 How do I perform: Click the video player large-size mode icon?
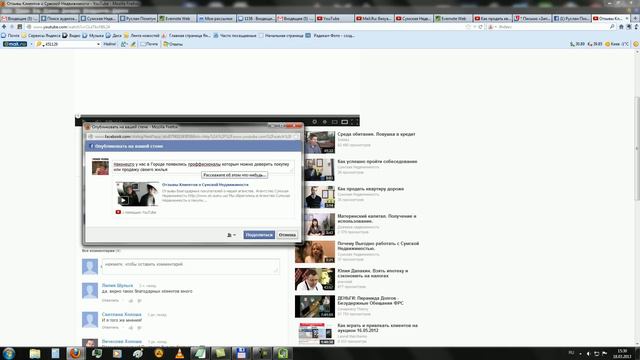(x=344, y=122)
